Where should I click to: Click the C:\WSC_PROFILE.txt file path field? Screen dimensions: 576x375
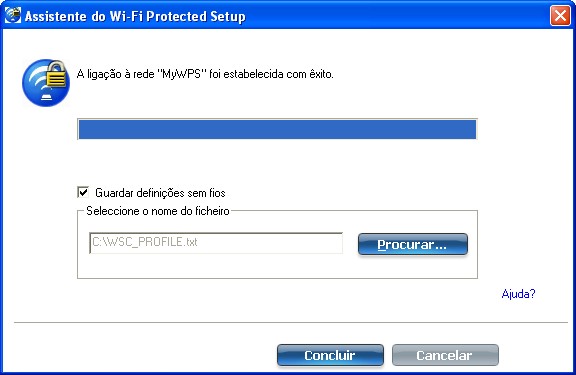tap(216, 243)
